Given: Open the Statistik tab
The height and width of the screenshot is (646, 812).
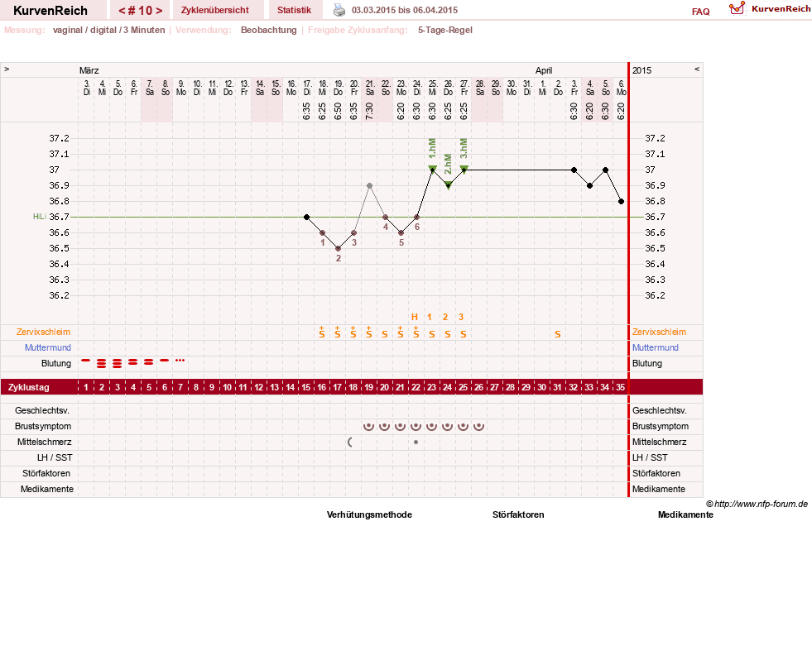Looking at the screenshot, I should [x=294, y=10].
